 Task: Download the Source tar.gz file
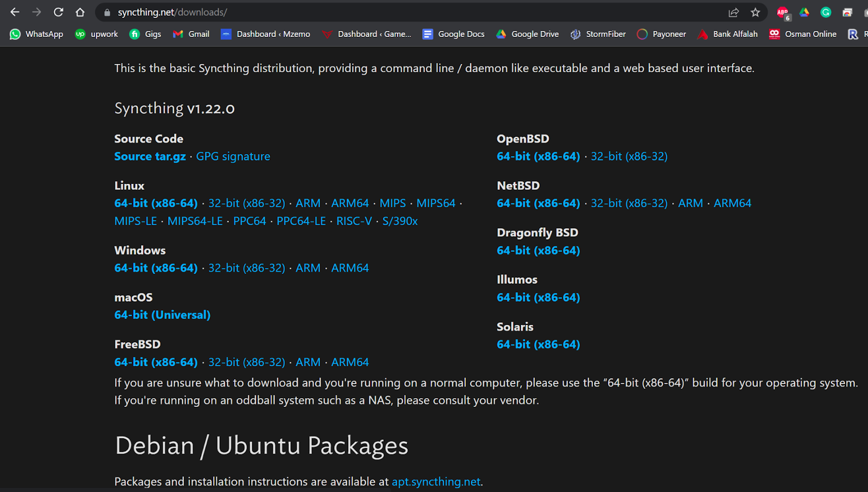tap(150, 156)
